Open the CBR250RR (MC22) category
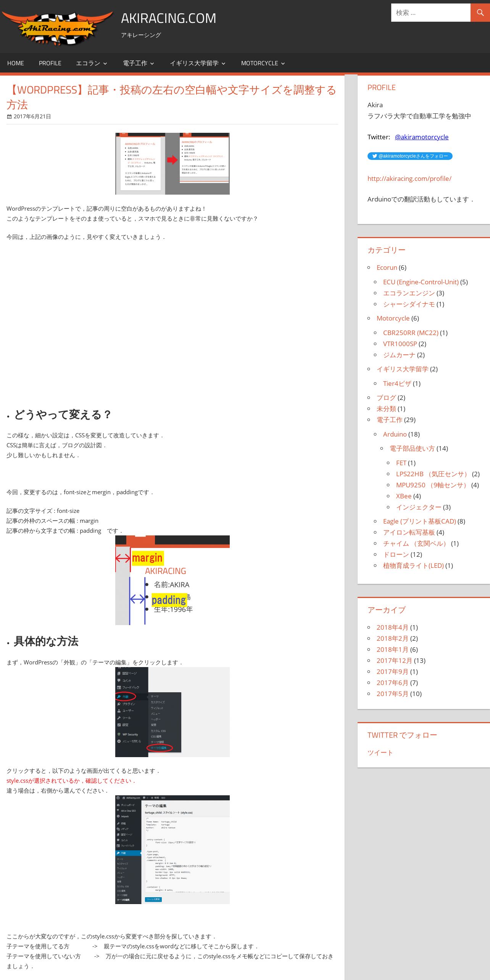Screen dimensions: 490x980 pos(411,333)
